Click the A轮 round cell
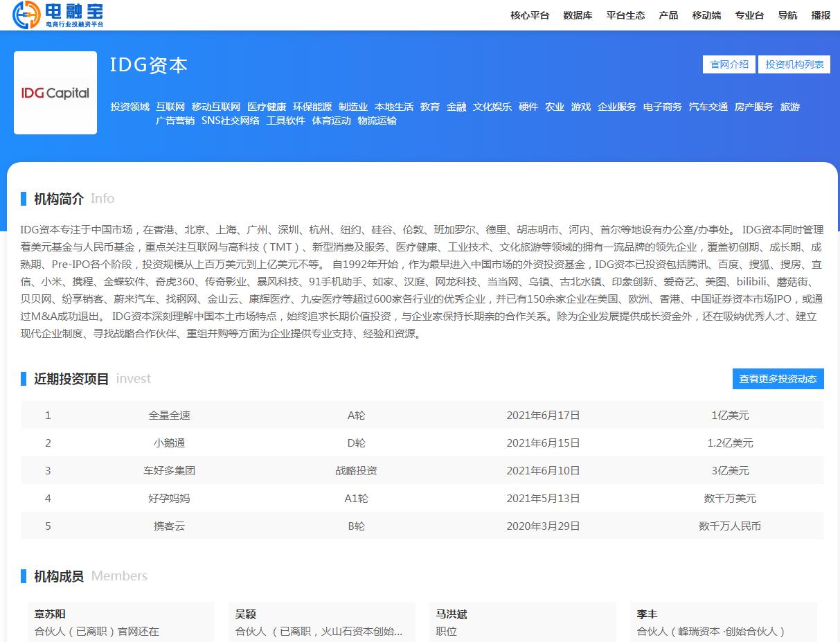840x642 pixels. 357,416
